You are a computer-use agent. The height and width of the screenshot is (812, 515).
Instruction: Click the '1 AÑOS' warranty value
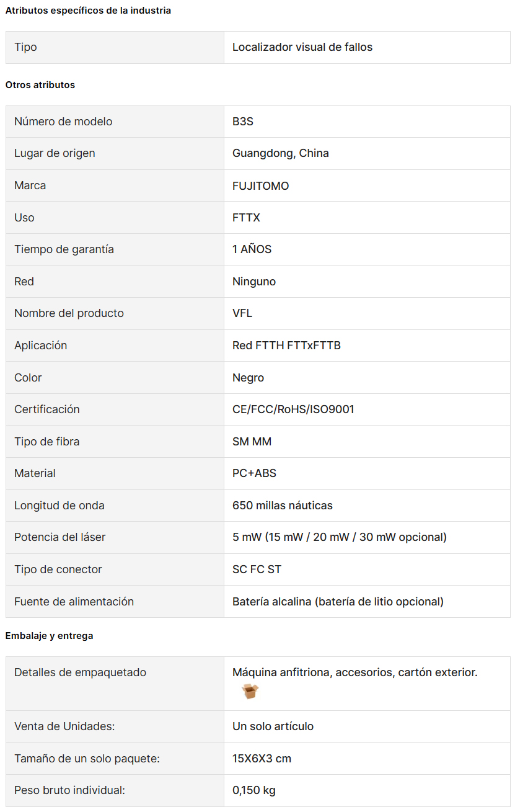(x=252, y=249)
